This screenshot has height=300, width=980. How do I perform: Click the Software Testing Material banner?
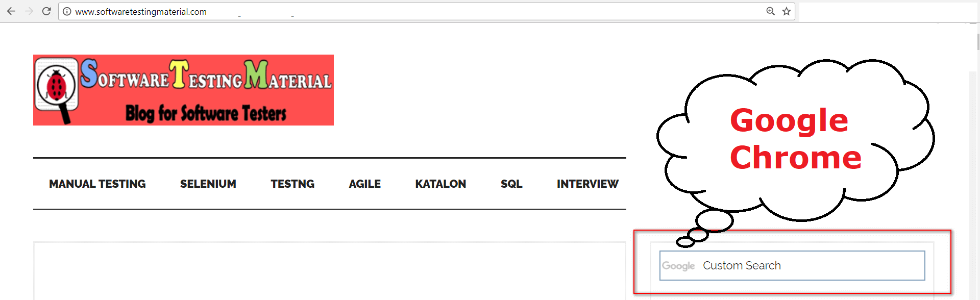[183, 90]
